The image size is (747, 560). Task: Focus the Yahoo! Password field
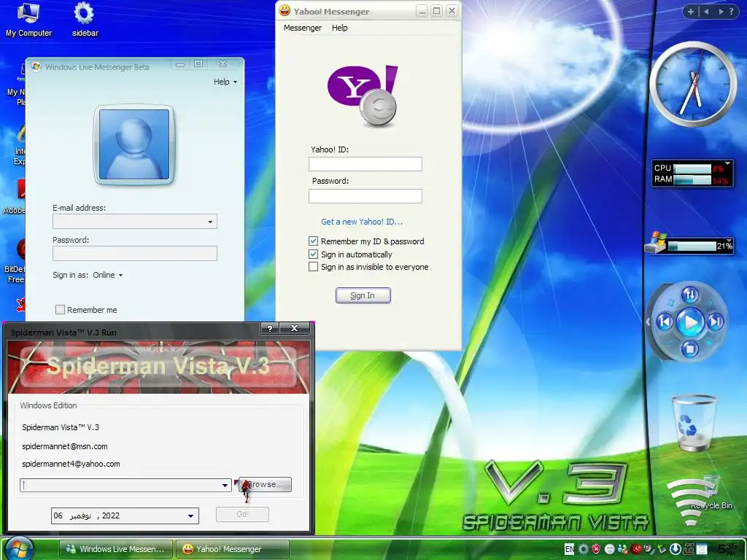tap(365, 195)
